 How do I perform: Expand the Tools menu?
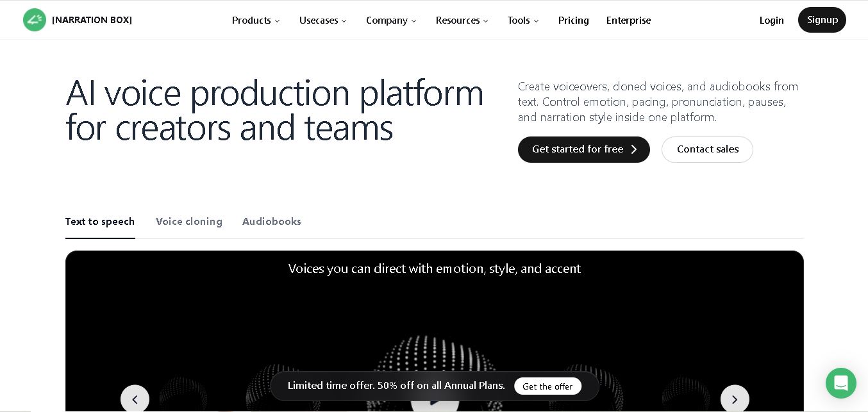tap(523, 21)
